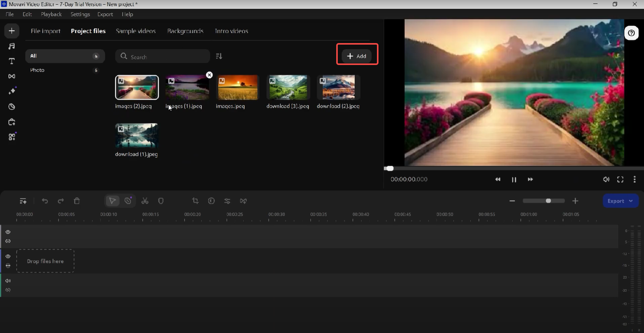This screenshot has width=644, height=333.
Task: Open the preview more options menu
Action: pos(634,180)
